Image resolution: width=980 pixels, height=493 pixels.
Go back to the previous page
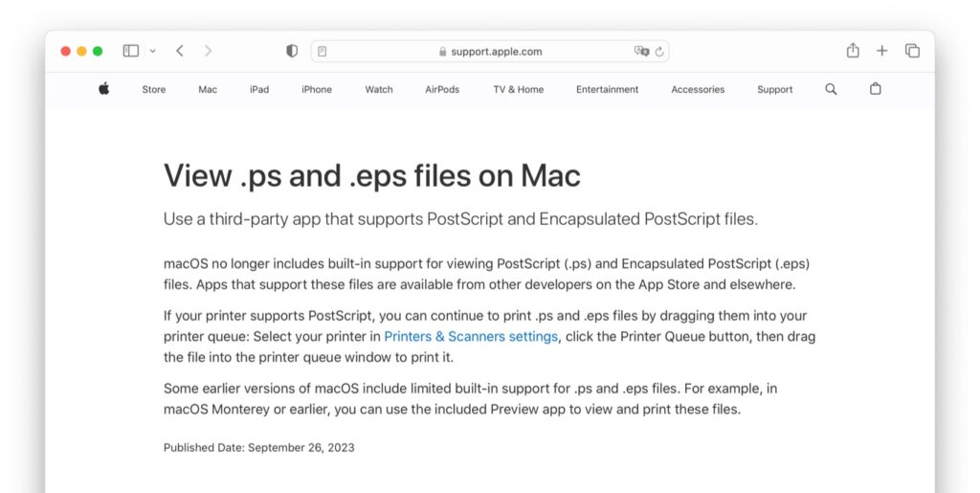[x=180, y=51]
